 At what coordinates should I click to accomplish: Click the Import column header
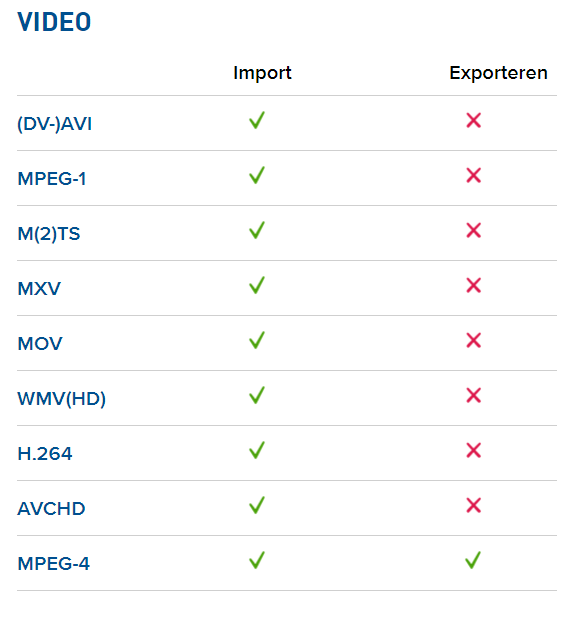pos(262,73)
